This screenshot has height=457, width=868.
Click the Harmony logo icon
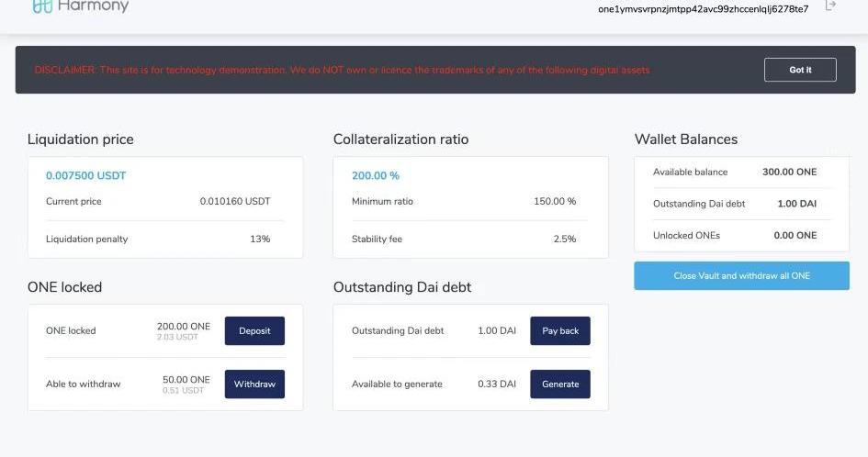click(41, 6)
